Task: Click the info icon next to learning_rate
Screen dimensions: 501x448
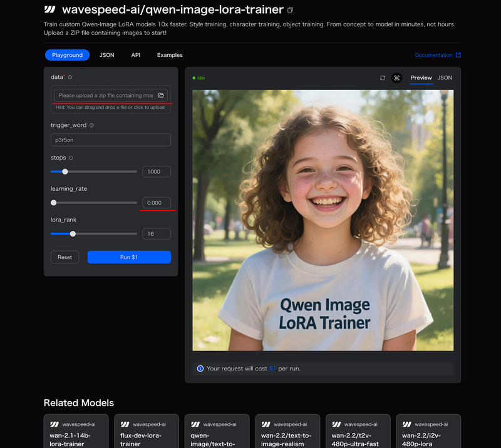Action: pos(92,188)
